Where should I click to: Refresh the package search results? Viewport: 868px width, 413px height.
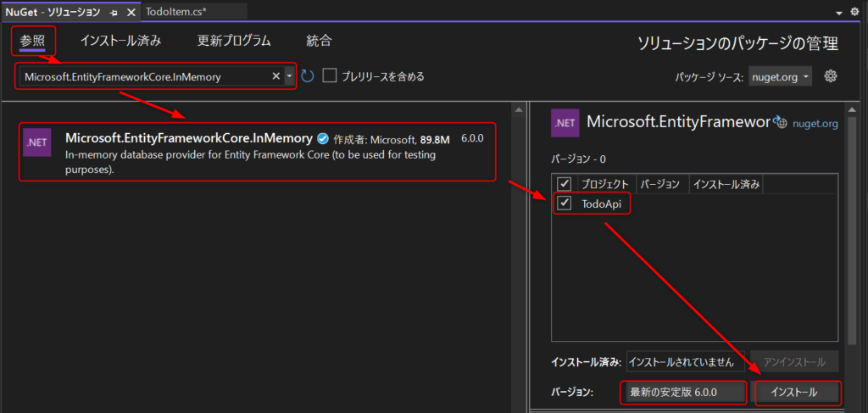[x=307, y=75]
